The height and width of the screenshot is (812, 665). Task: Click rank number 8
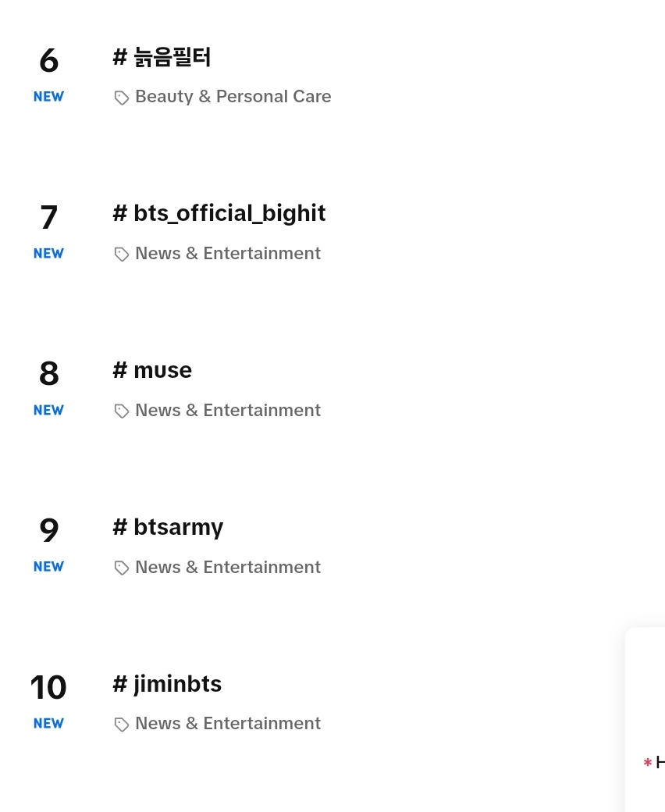48,373
